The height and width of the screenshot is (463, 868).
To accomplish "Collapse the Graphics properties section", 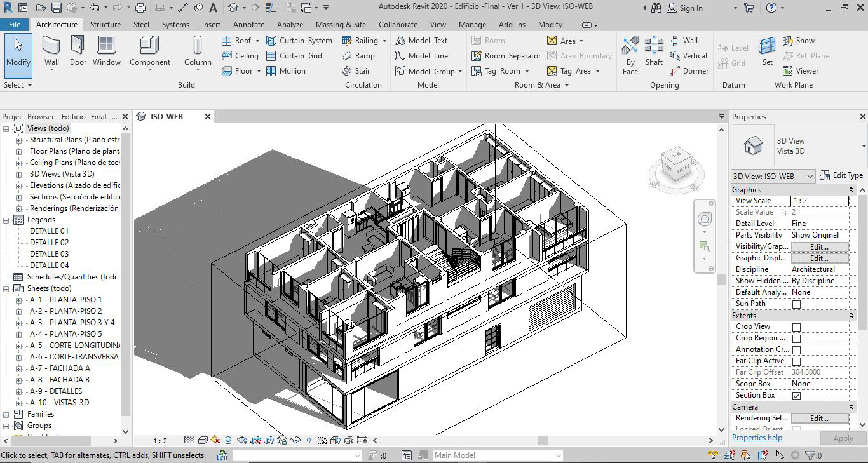I will click(851, 190).
